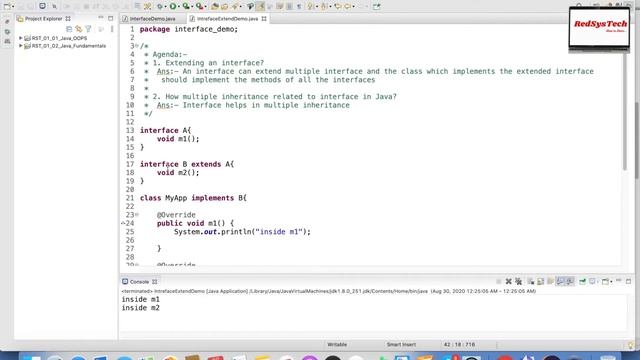
Task: Toggle Word Wrap in Console toolbar
Action: 550,281
